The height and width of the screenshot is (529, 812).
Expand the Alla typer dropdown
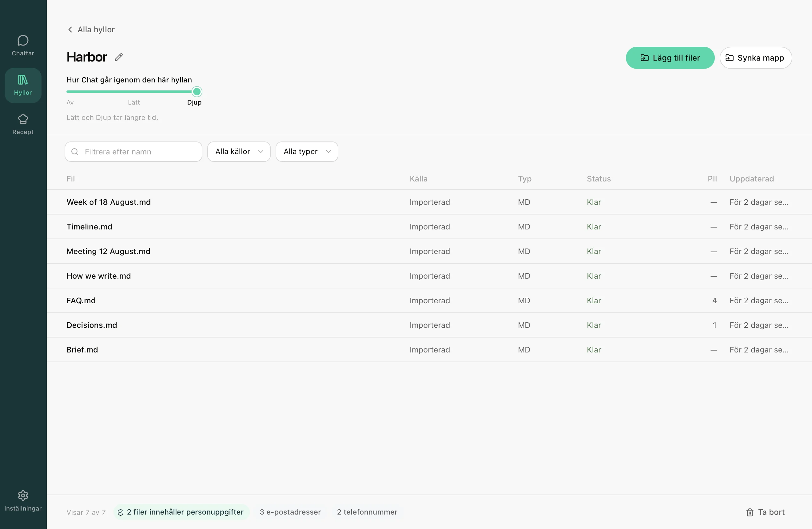coord(307,152)
